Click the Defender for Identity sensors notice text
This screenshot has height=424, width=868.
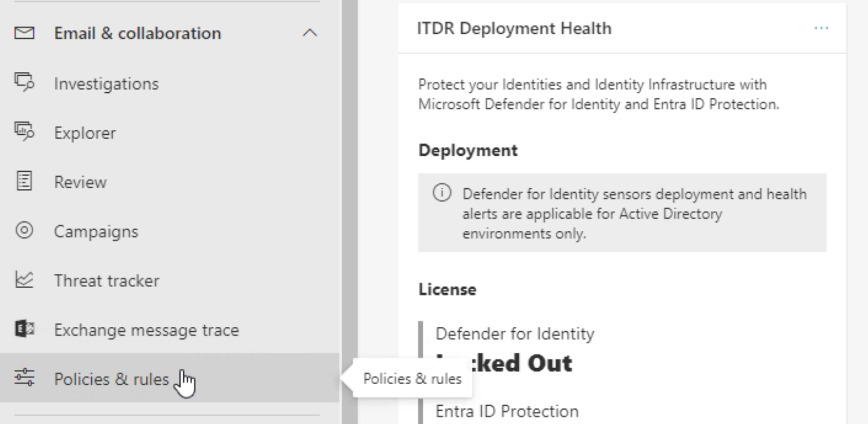[635, 213]
